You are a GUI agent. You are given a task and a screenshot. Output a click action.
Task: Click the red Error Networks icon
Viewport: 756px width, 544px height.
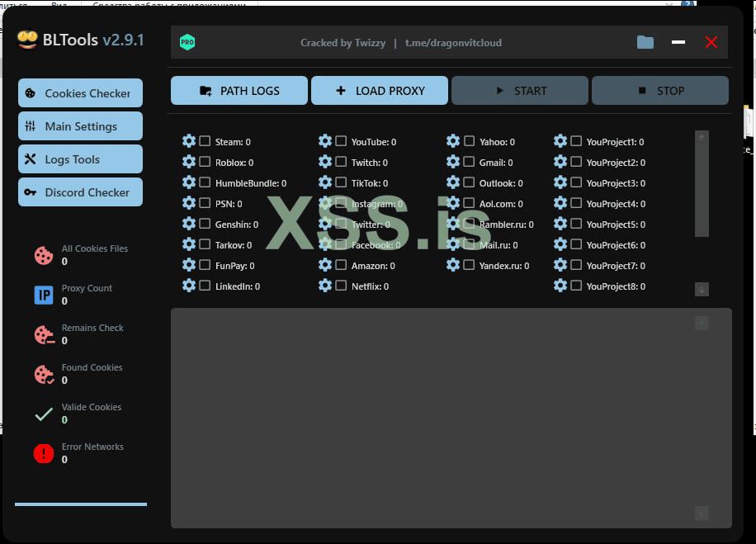coord(44,454)
